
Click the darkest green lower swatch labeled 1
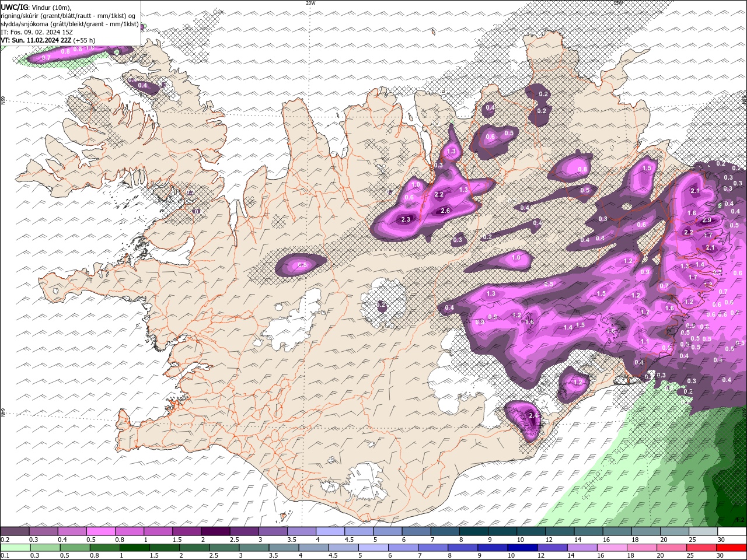click(x=134, y=548)
